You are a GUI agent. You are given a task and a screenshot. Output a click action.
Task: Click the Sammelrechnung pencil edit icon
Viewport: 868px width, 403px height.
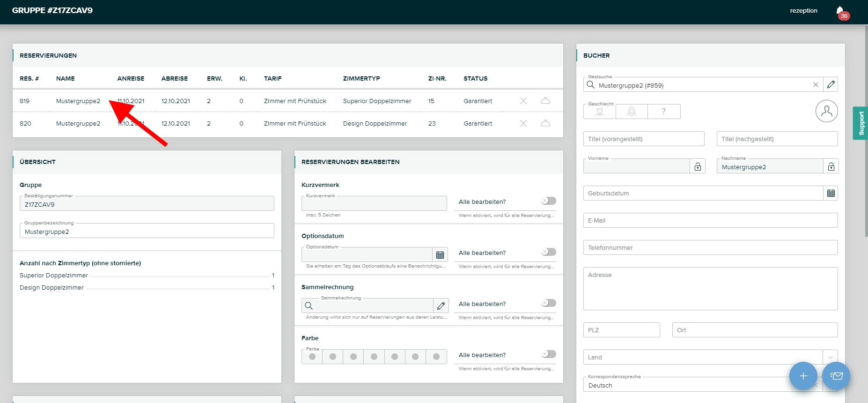pos(441,306)
